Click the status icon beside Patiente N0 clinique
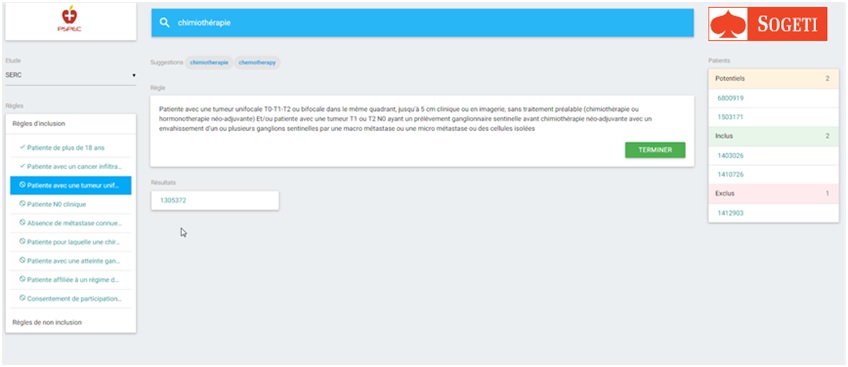This screenshot has height=367, width=848. pos(22,204)
